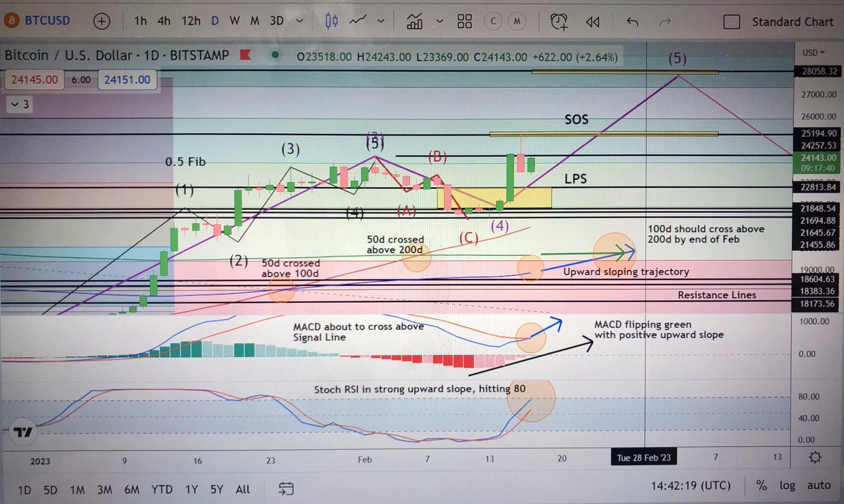Set date range to 1D
The height and width of the screenshot is (504, 844).
24,489
